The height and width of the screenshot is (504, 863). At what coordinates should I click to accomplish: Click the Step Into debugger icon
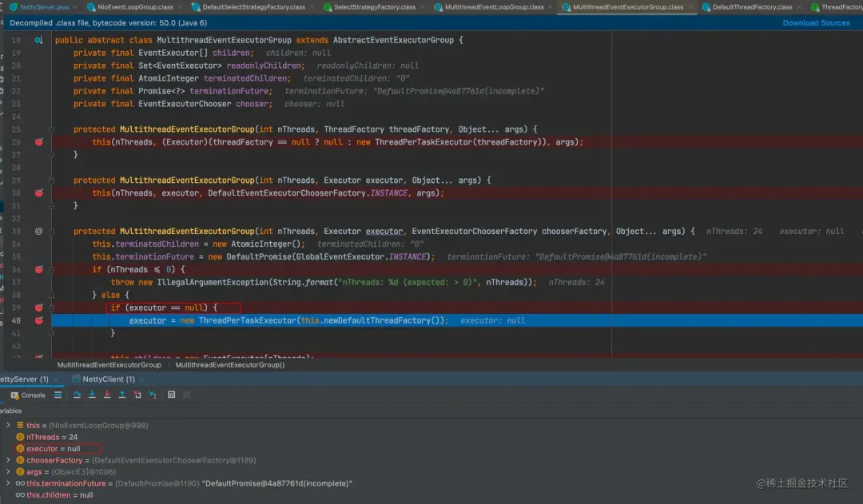tap(92, 395)
